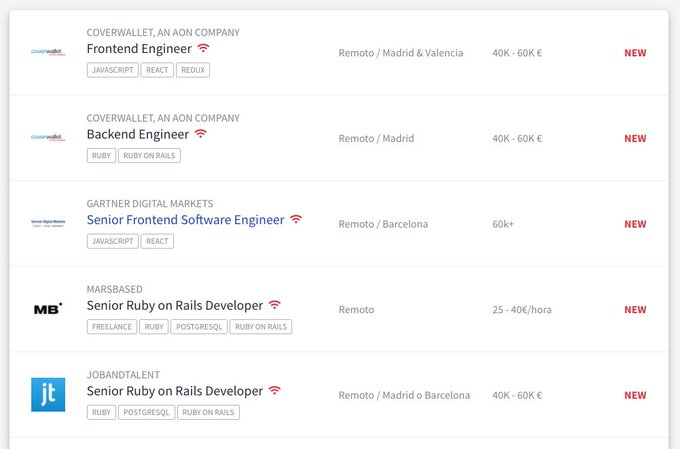Click 40K - 60K € salary for Frontend Engineer
Viewport: 680px width, 449px height.
click(x=517, y=53)
